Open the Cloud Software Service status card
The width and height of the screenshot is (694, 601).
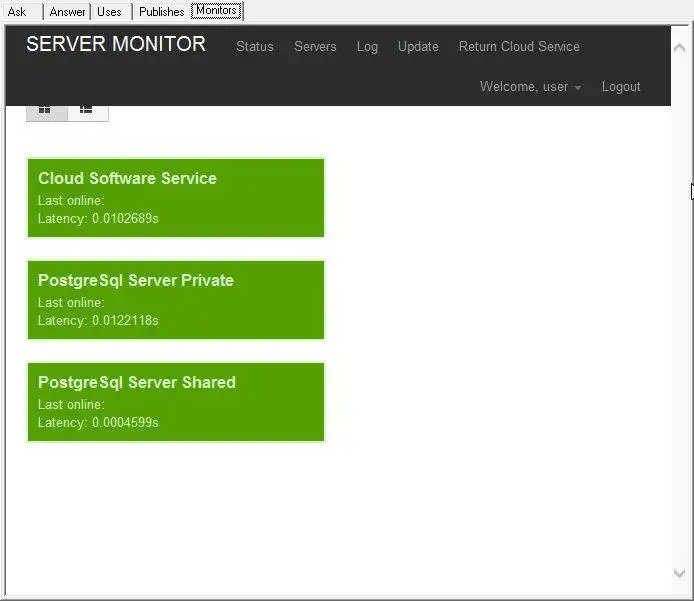click(176, 198)
